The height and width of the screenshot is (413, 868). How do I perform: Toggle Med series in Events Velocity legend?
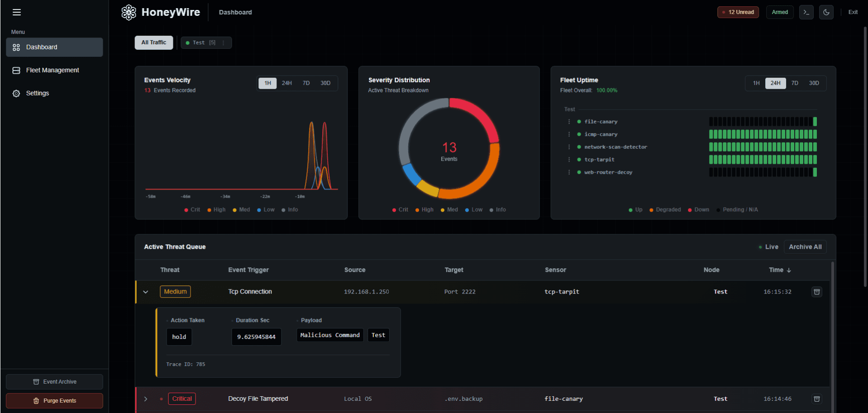[x=241, y=210]
